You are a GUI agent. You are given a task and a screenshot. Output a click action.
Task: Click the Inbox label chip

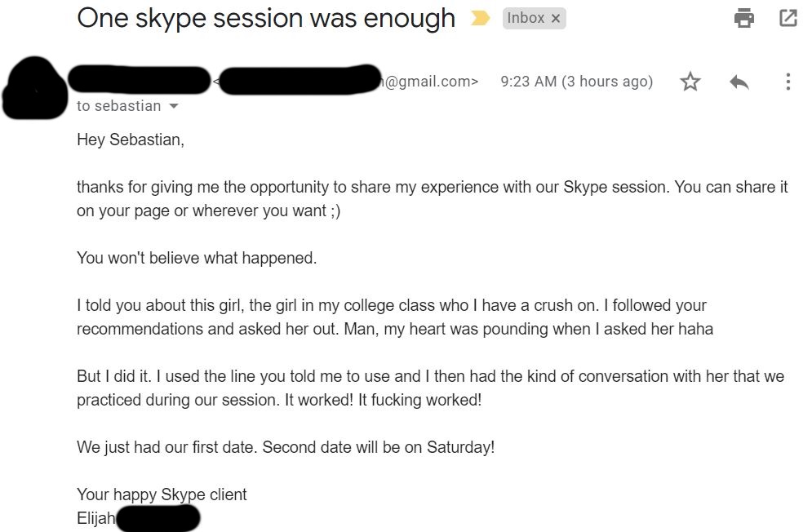[x=526, y=18]
